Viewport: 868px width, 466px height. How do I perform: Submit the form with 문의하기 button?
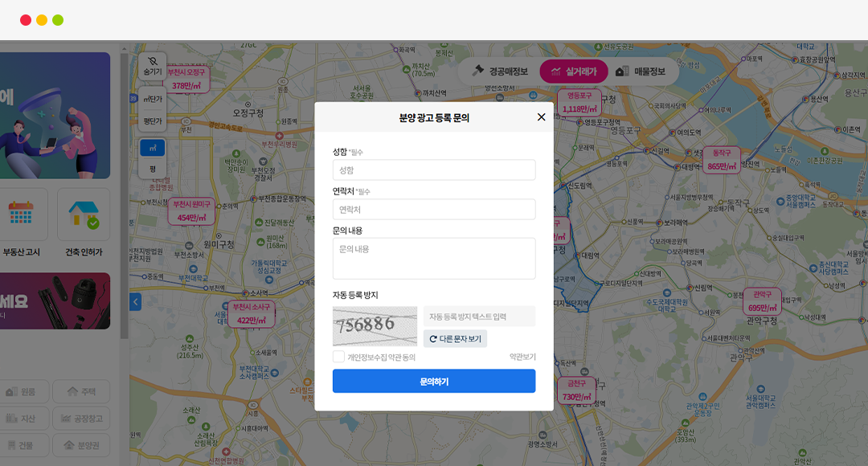[x=434, y=382]
